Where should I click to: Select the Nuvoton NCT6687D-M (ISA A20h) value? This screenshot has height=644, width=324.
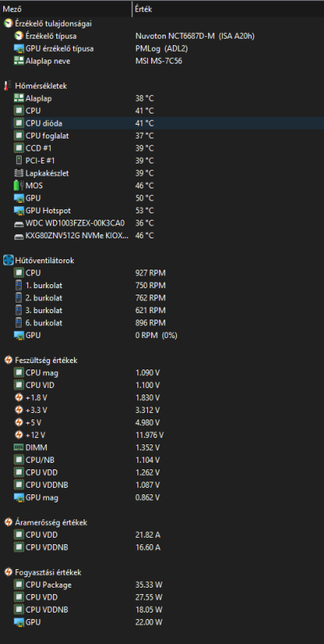pyautogui.click(x=195, y=36)
